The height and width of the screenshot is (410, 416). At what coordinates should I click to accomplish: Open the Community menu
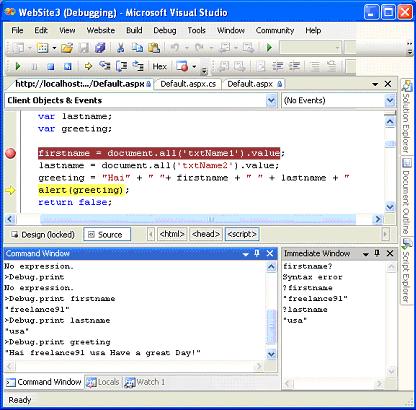[x=275, y=30]
